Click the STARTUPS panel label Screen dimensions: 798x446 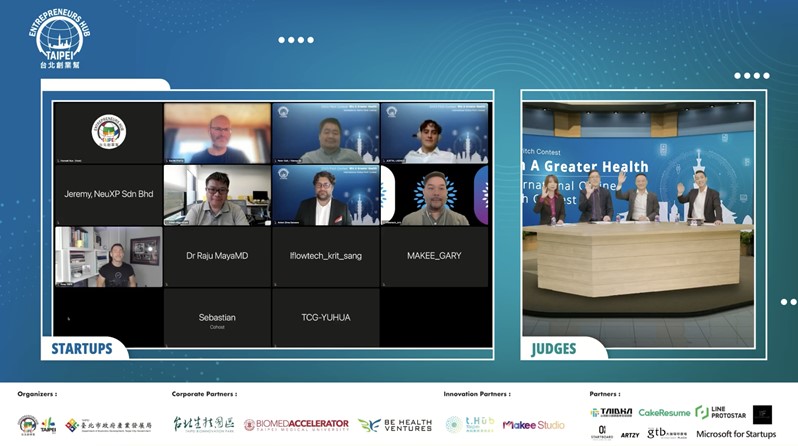[82, 349]
